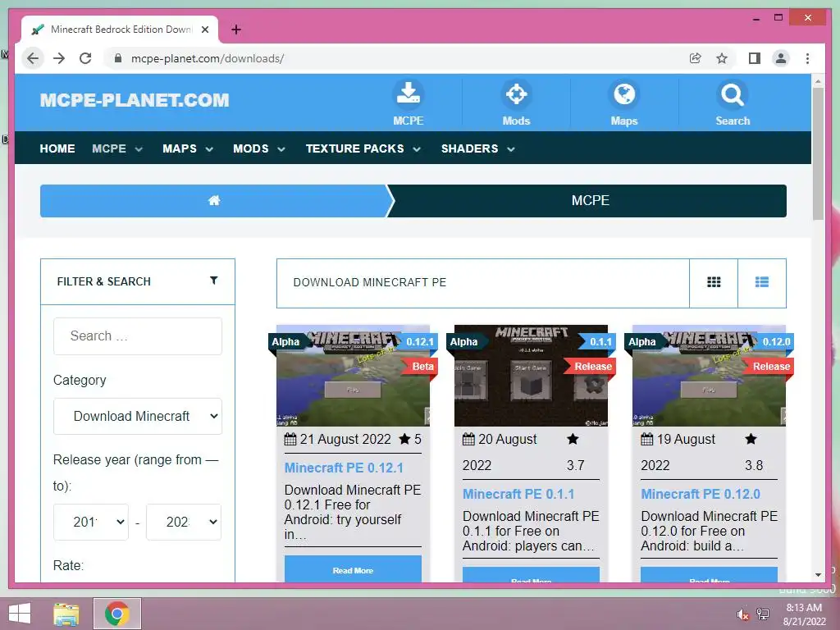The height and width of the screenshot is (630, 840).
Task: Open Minecraft PE 0.12.1 title link
Action: tap(344, 468)
